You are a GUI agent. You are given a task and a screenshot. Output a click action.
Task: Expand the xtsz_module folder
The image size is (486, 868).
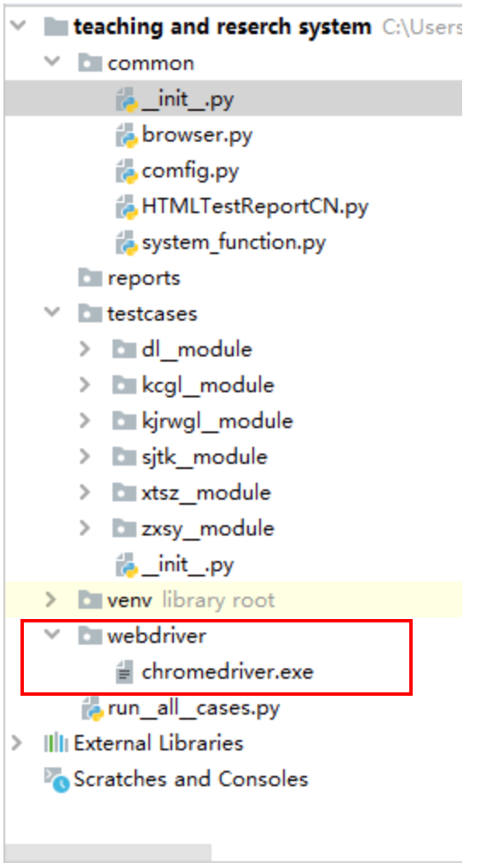click(84, 492)
